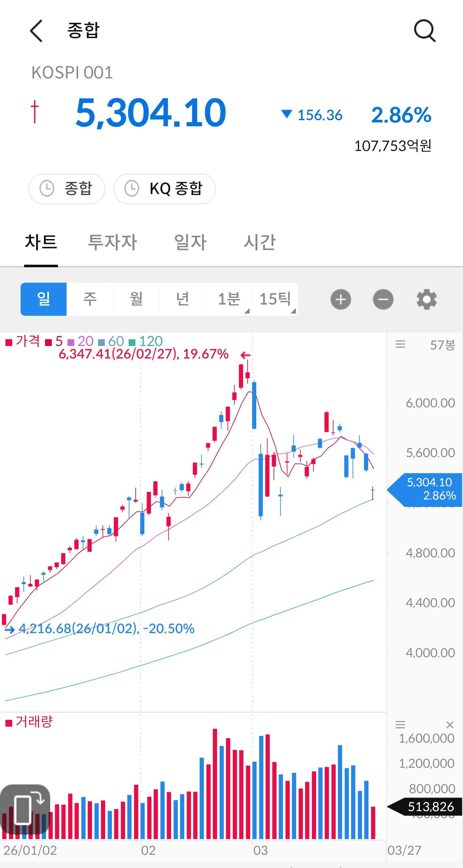
Task: Expand the 15틱 tick dropdown
Action: click(275, 299)
